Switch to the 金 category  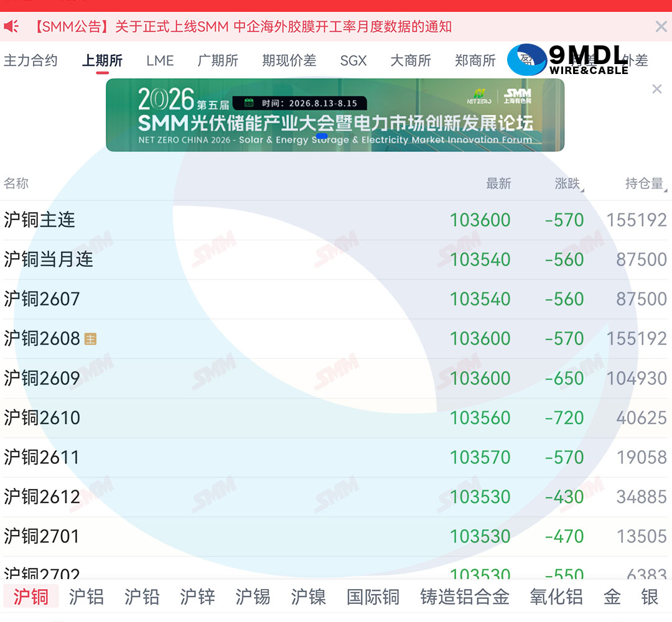pos(612,596)
